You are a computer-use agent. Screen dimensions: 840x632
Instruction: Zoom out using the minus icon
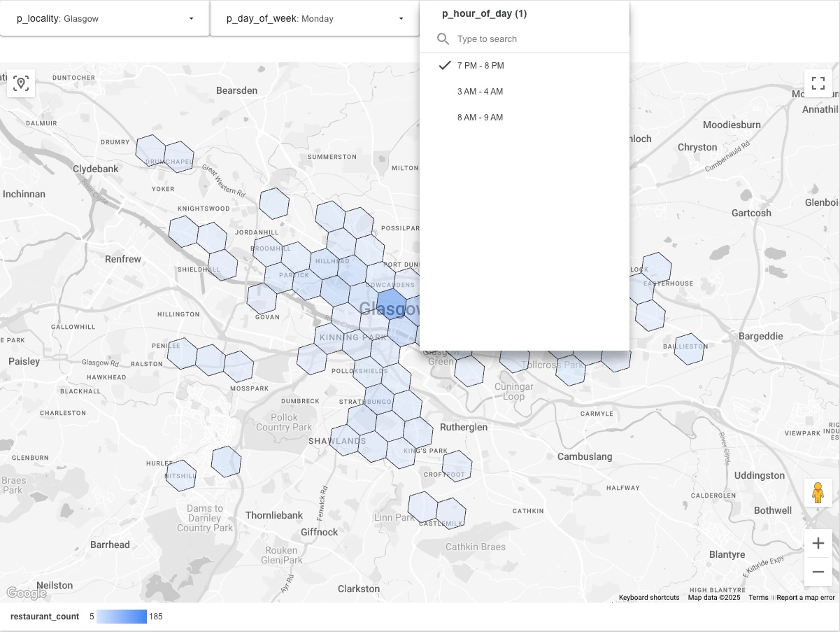click(818, 572)
